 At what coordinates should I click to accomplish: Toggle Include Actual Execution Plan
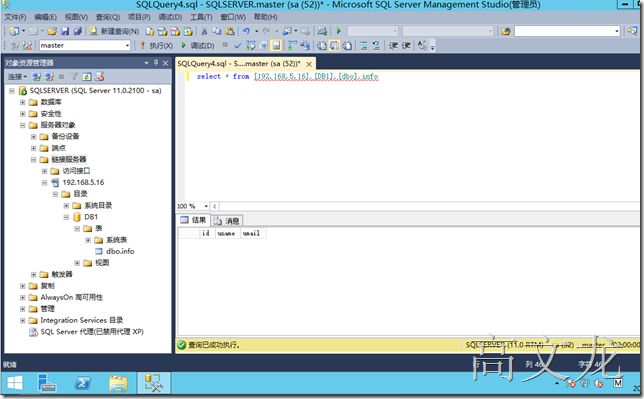click(292, 45)
